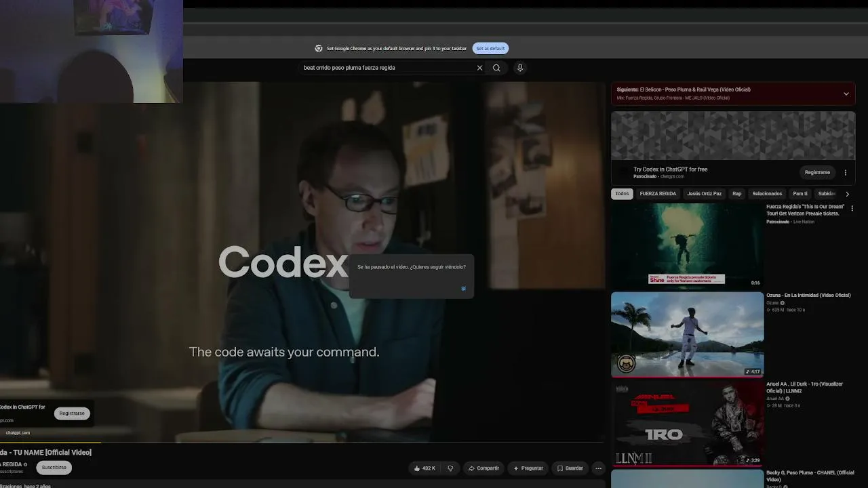
Task: Share the video with 'Compartir'
Action: click(x=484, y=468)
